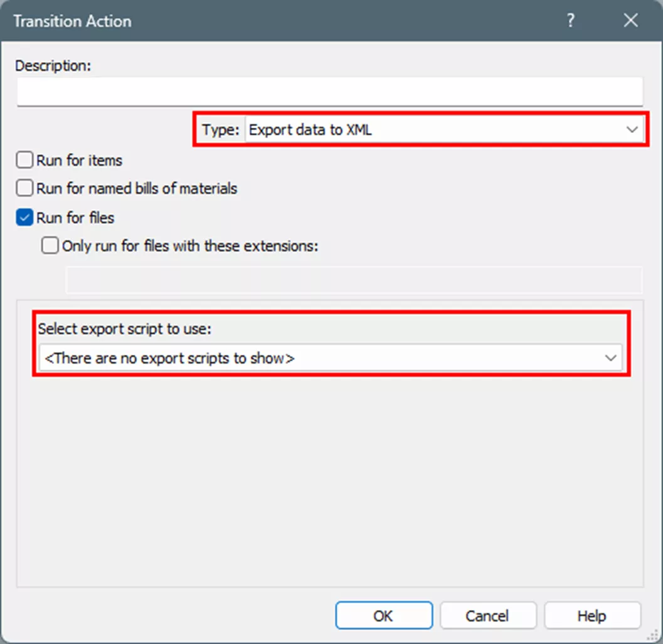Select the text Export data to XML
Viewport: 663px width, 644px height.
(x=311, y=130)
